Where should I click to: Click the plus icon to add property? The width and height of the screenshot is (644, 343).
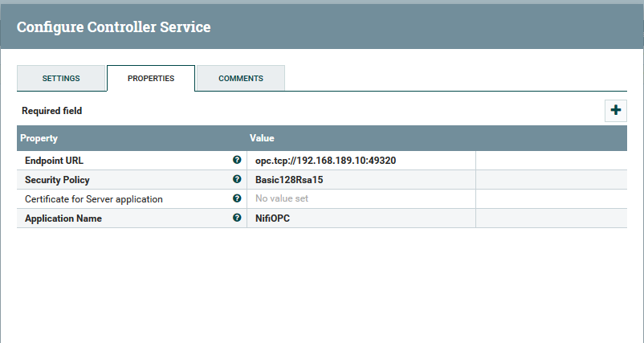(616, 111)
